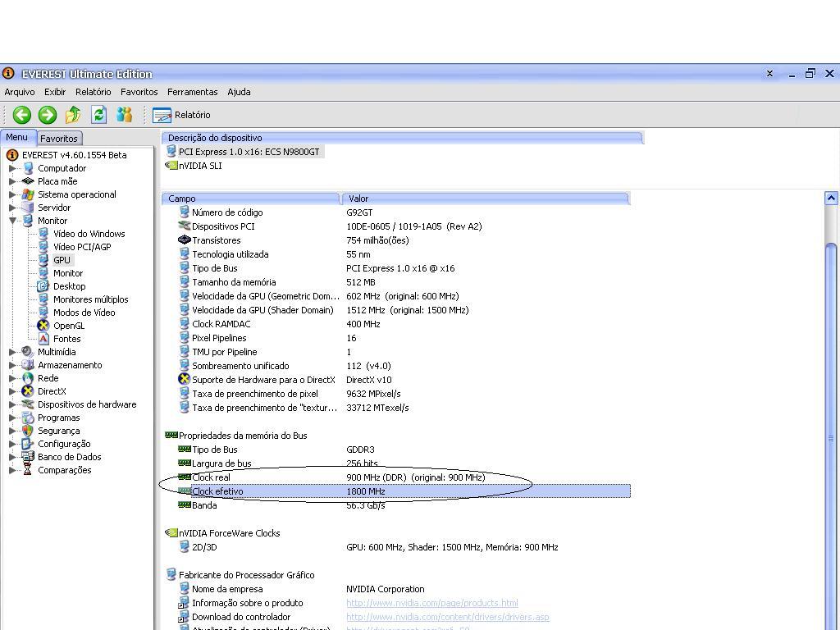
Task: Open the Ajuda menu
Action: click(239, 92)
